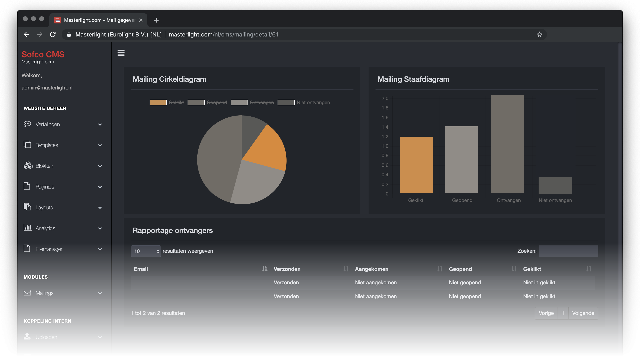Click the hamburger menu toggle icon
Viewport: 640px width, 364px height.
pyautogui.click(x=121, y=53)
